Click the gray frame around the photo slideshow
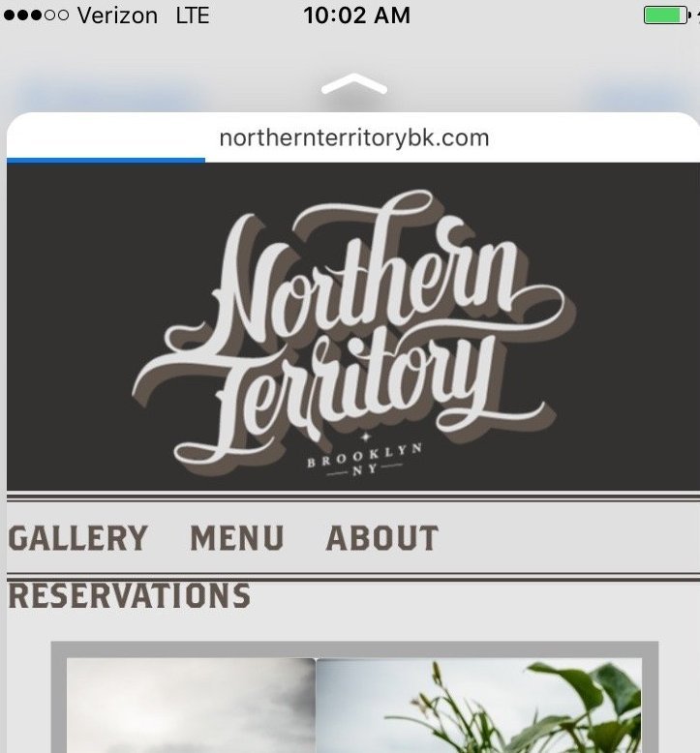 pyautogui.click(x=354, y=649)
